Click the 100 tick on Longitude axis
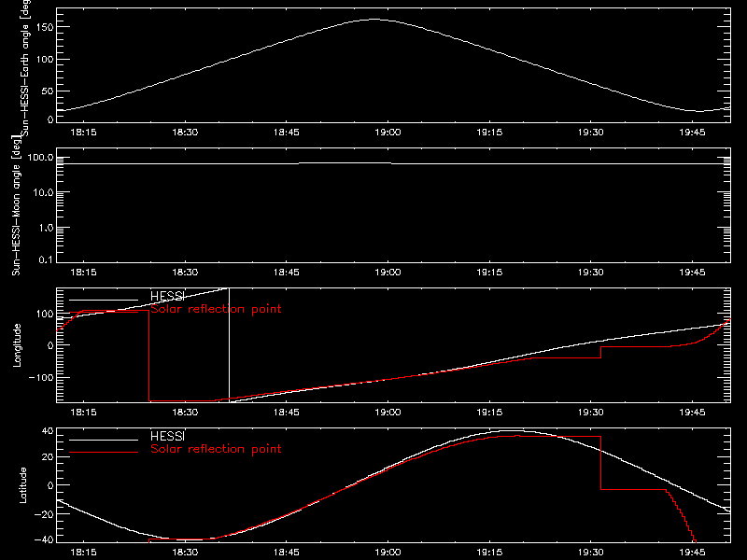Image resolution: width=747 pixels, height=560 pixels. pos(45,315)
